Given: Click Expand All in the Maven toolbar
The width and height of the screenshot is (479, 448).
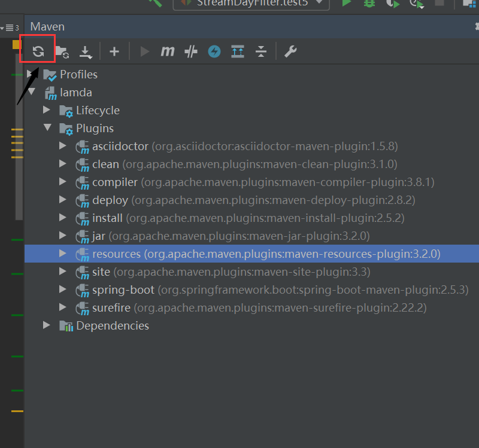Looking at the screenshot, I should click(237, 51).
